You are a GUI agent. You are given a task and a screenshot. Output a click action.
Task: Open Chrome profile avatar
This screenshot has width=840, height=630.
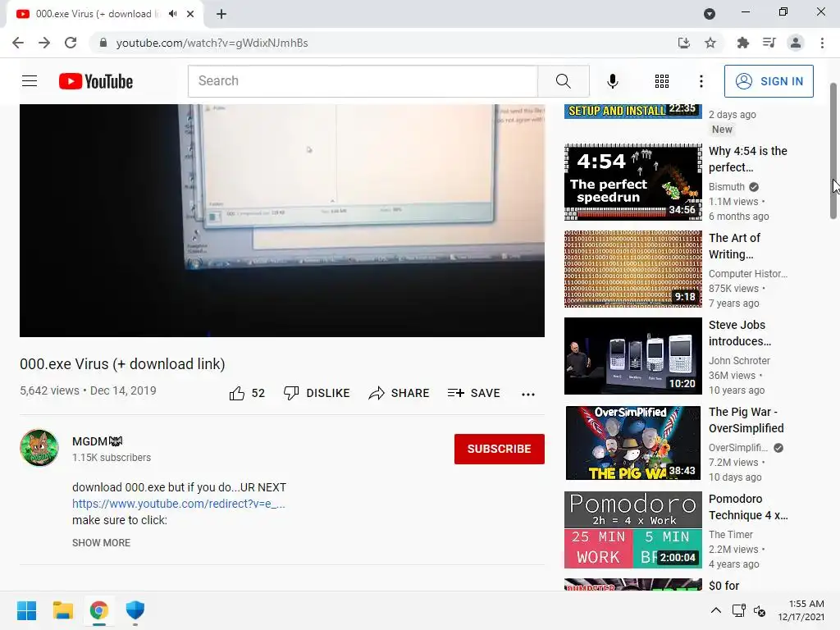click(x=796, y=43)
